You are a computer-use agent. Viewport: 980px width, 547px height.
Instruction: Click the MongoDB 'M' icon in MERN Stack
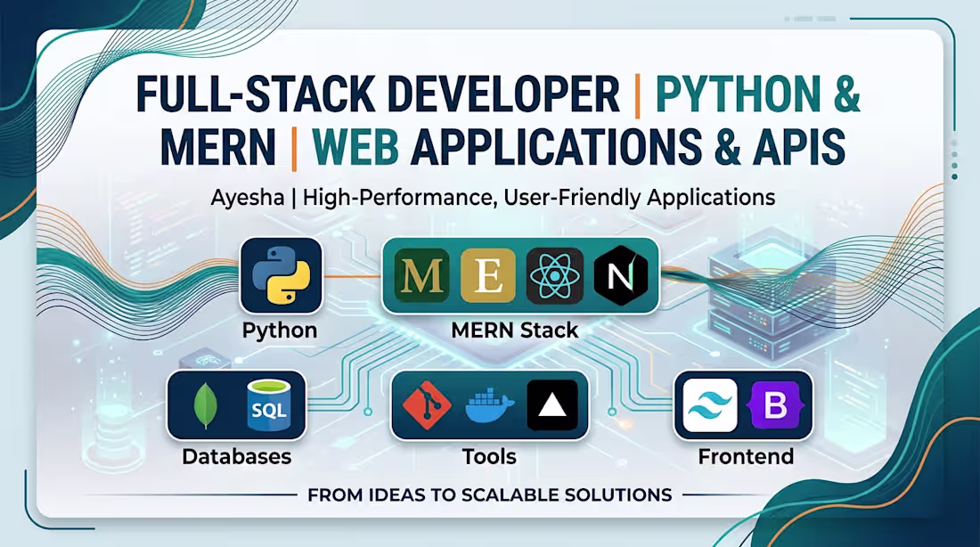pyautogui.click(x=422, y=275)
